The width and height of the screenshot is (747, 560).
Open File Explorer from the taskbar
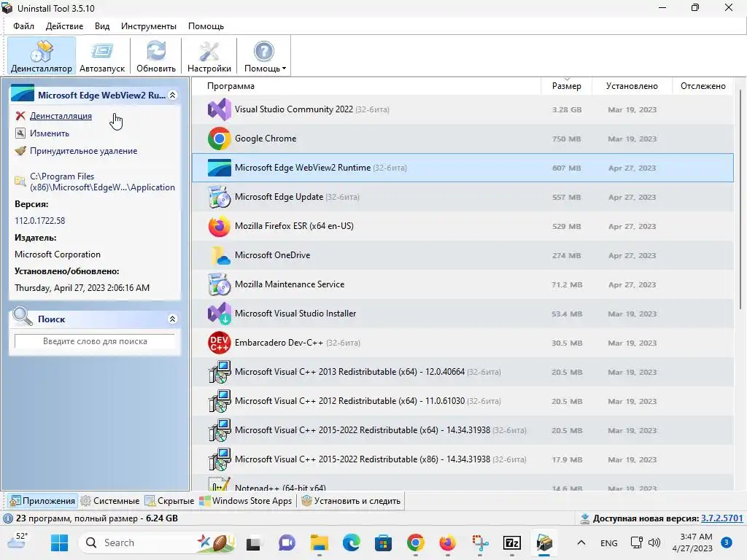(x=320, y=542)
